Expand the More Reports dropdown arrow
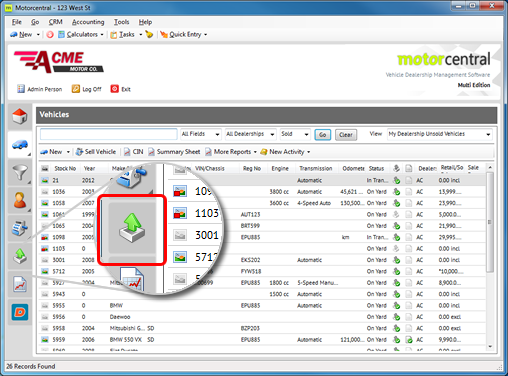 coord(255,152)
